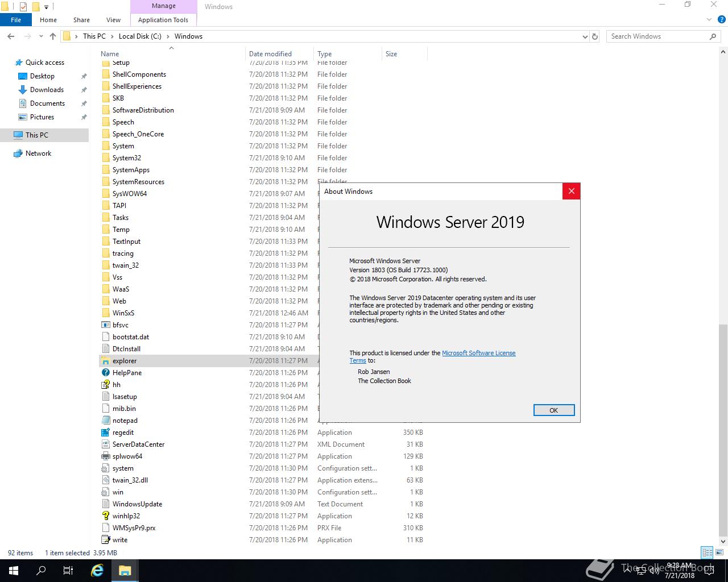Viewport: 728px width, 582px height.
Task: Click the File Explorer taskbar icon
Action: (125, 571)
